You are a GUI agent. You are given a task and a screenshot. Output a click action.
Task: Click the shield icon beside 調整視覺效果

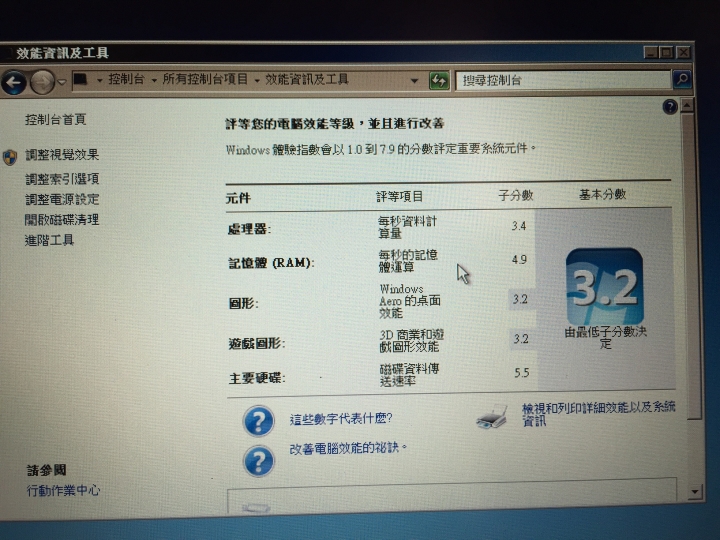10,157
